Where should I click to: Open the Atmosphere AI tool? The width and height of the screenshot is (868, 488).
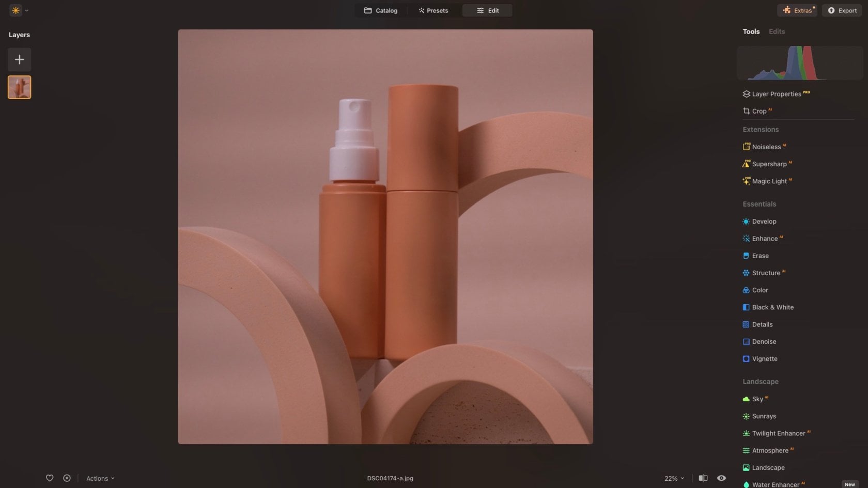(x=771, y=450)
